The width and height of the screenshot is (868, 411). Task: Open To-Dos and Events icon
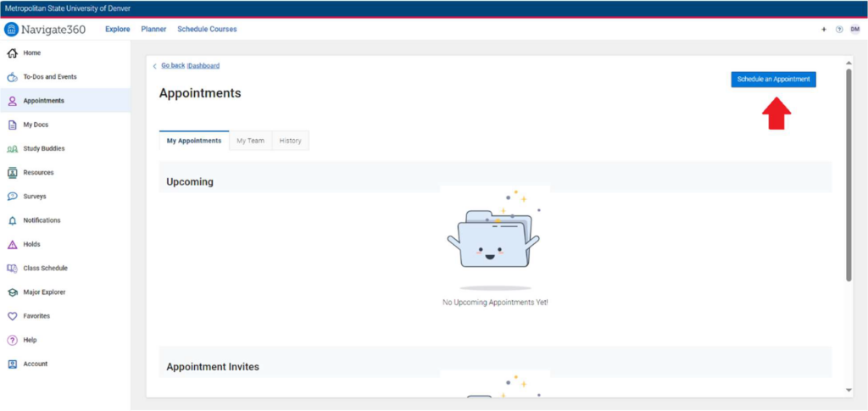pyautogui.click(x=12, y=77)
